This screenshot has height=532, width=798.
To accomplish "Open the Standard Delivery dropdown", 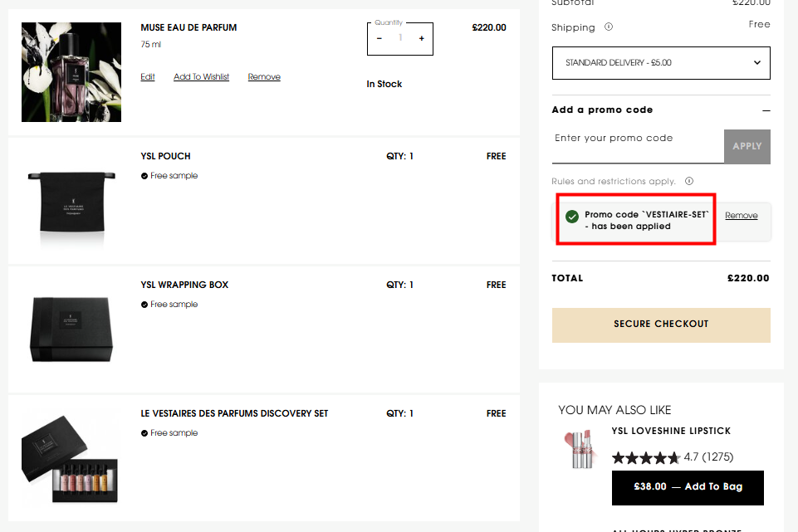I will pyautogui.click(x=661, y=63).
